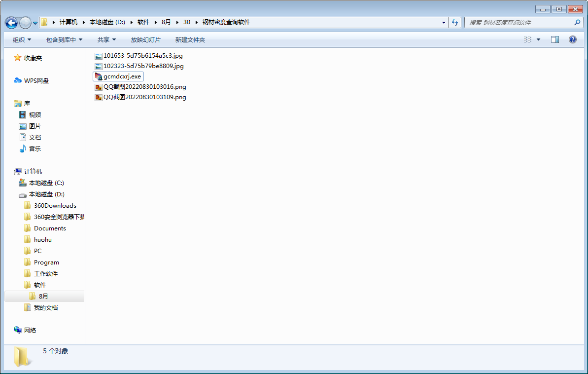
Task: Click icon of 102323-5d75b79be8809.jpg
Action: tap(99, 67)
